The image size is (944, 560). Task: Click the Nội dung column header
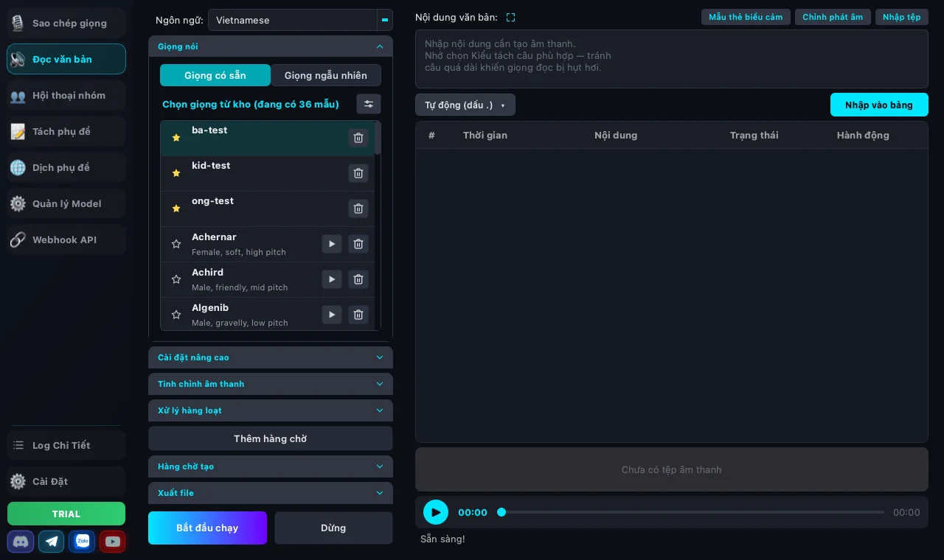click(x=616, y=135)
